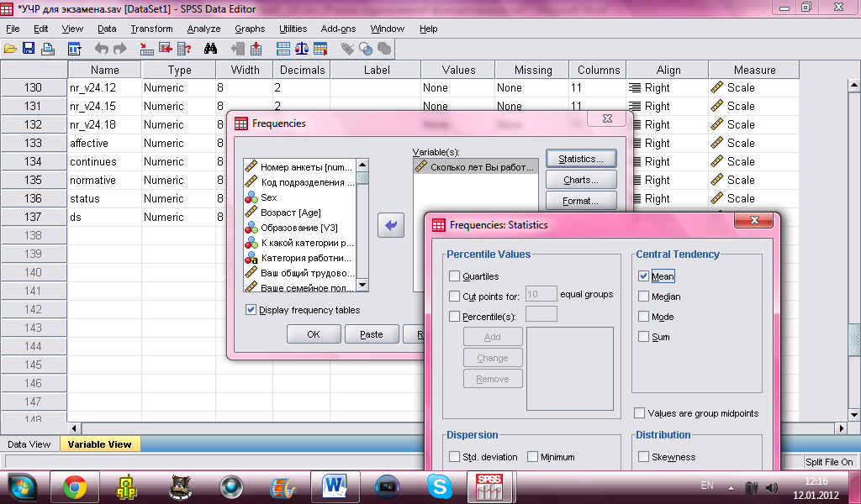Check Values are group midpoints
This screenshot has height=504, width=861.
tap(639, 413)
